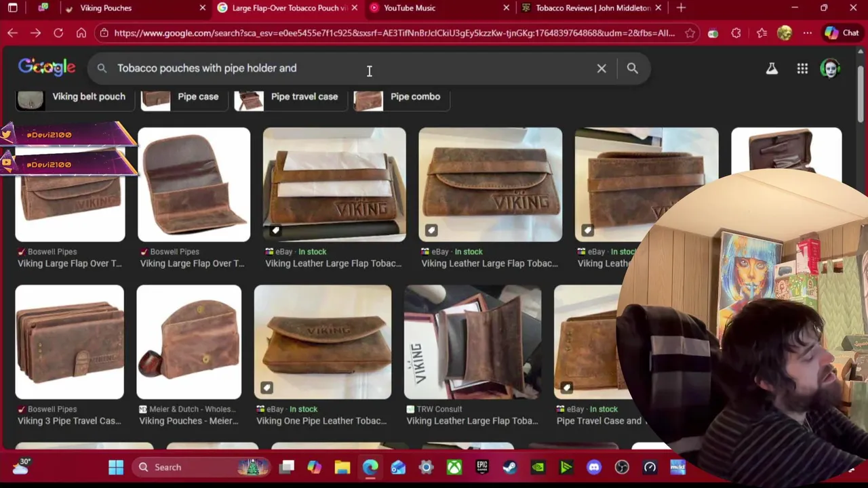The image size is (868, 488).
Task: Open File Explorer from the taskbar
Action: coord(342,467)
